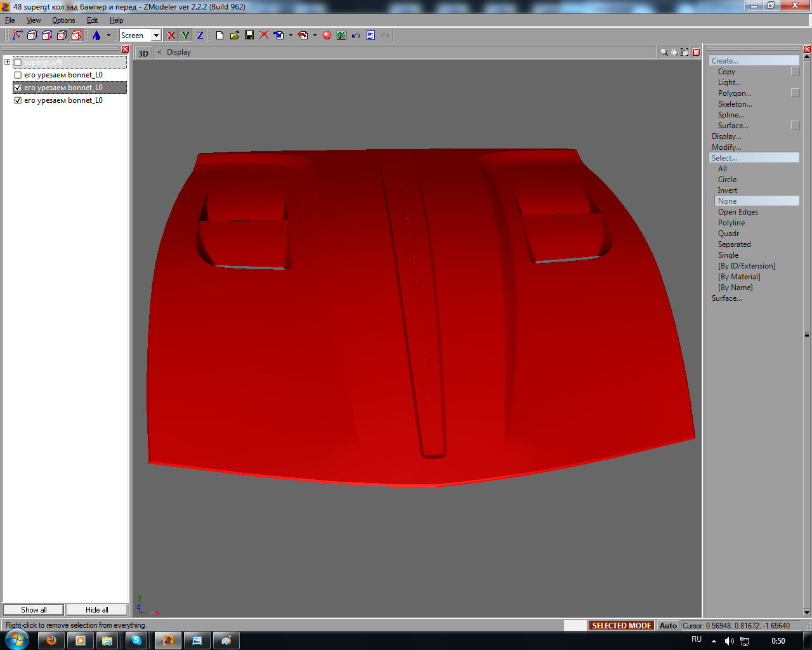Click the Save file floppy icon
The height and width of the screenshot is (650, 812).
(x=249, y=36)
